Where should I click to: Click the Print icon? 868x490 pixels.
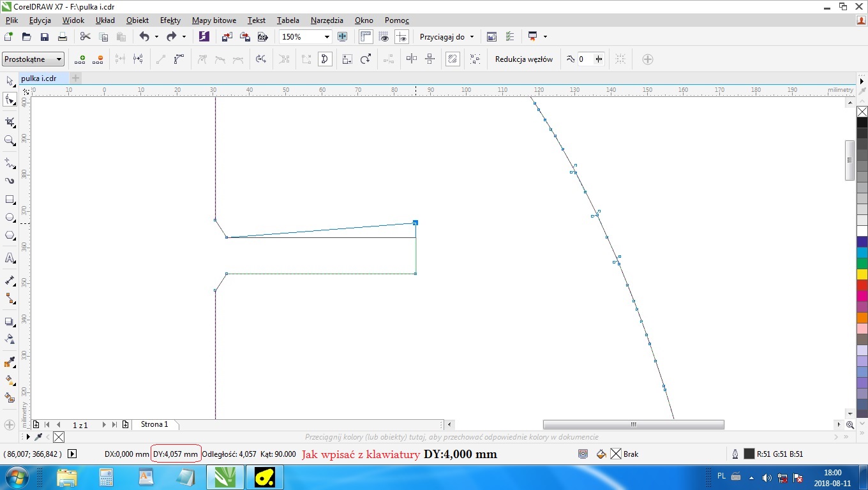[x=63, y=37]
